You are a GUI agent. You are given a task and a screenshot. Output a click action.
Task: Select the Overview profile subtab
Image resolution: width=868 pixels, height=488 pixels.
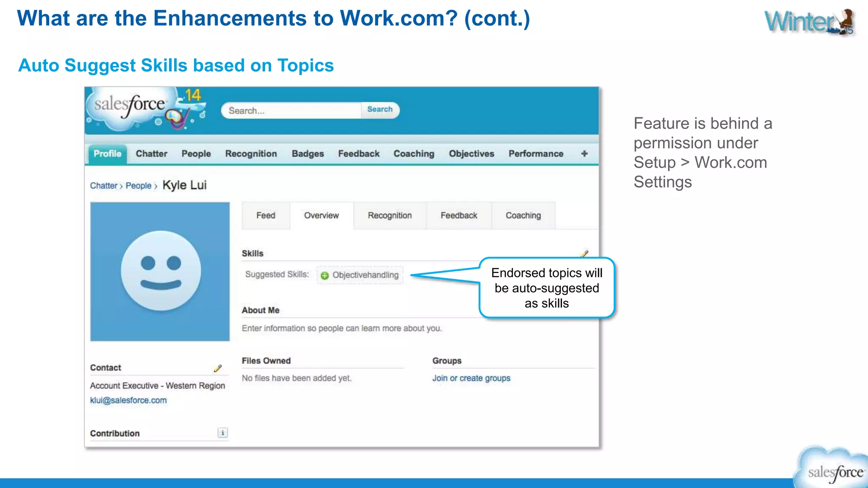[x=321, y=216]
